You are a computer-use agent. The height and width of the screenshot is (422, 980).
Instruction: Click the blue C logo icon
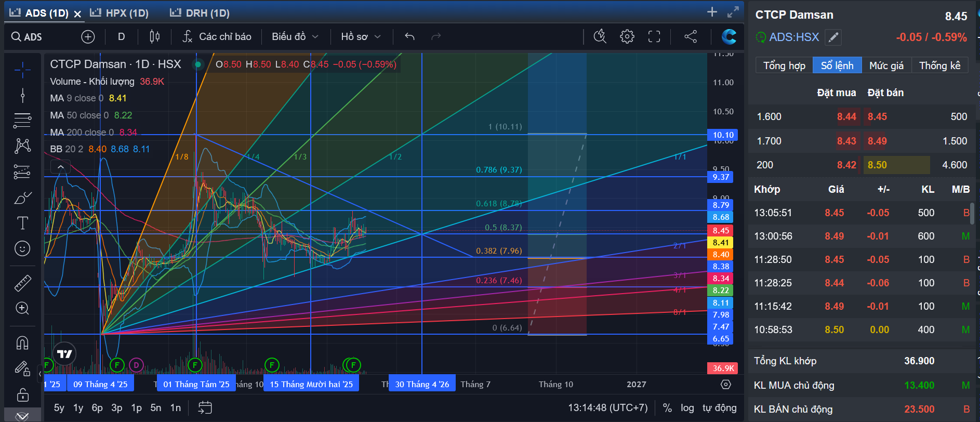point(729,36)
